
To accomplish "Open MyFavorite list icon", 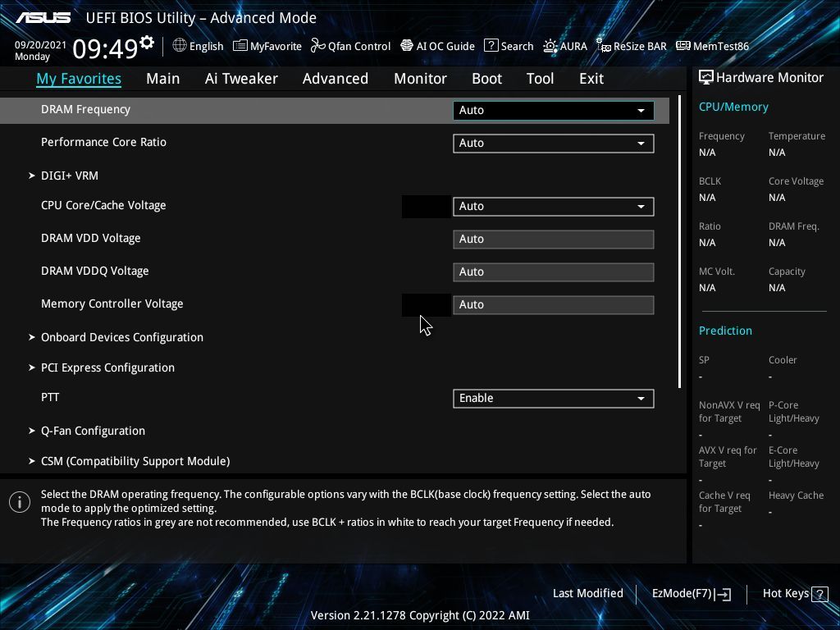I will 240,46.
